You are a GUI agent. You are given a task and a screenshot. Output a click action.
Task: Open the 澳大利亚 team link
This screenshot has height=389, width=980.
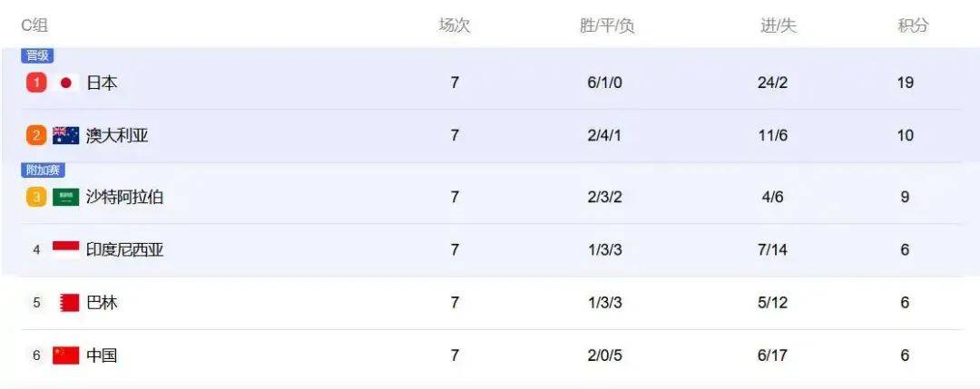(x=117, y=135)
